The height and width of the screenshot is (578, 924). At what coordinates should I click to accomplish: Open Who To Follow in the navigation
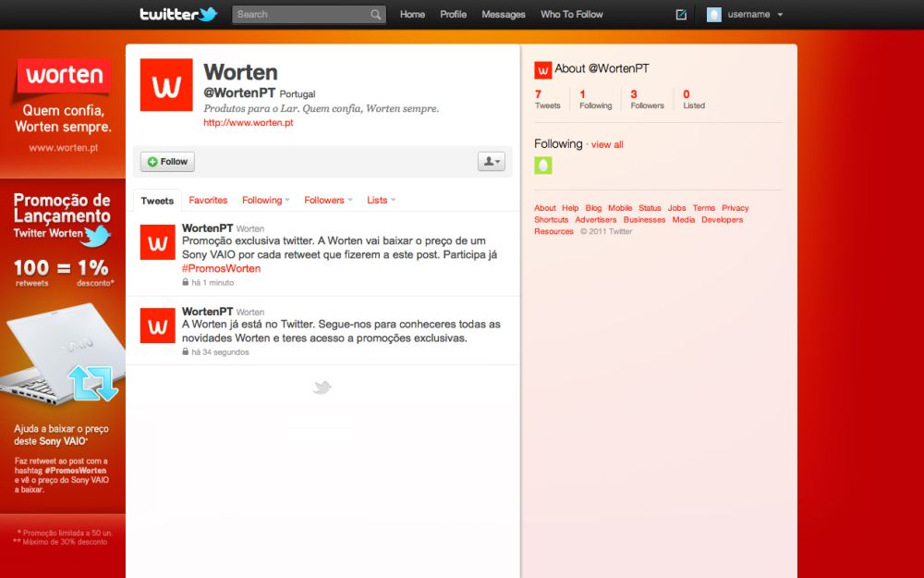click(572, 14)
